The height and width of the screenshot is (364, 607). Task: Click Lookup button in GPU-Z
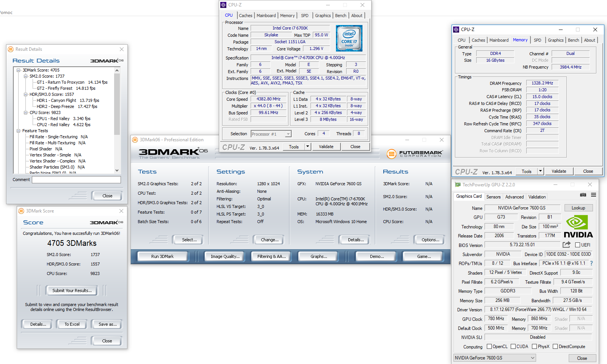578,208
